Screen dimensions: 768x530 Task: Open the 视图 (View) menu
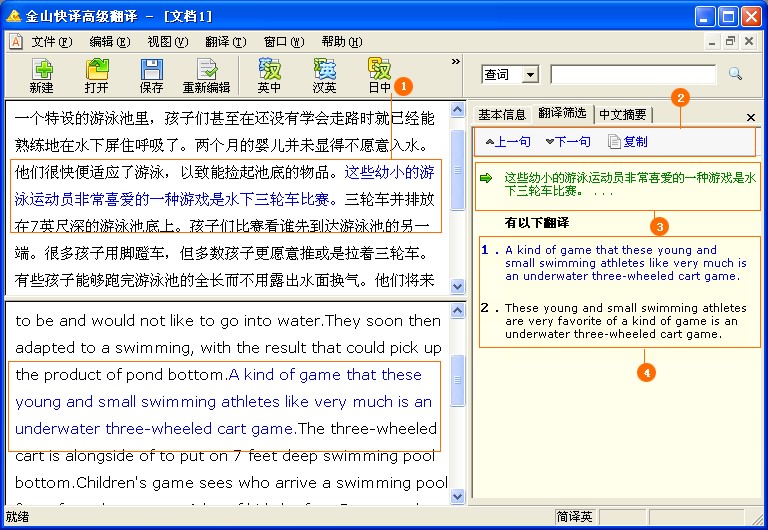tap(166, 42)
